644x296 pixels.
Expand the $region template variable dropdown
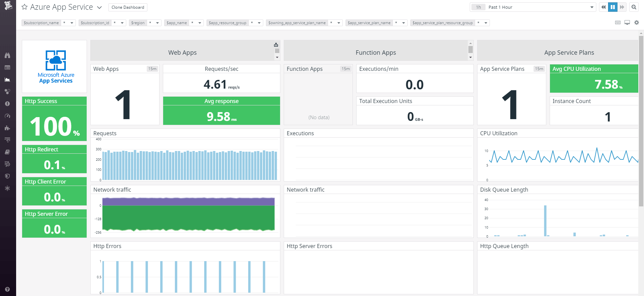157,23
